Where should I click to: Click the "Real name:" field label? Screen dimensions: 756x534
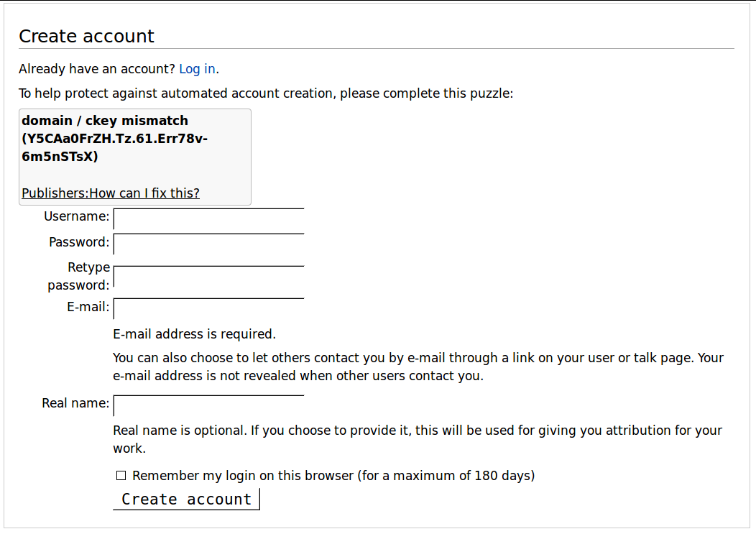coord(75,403)
